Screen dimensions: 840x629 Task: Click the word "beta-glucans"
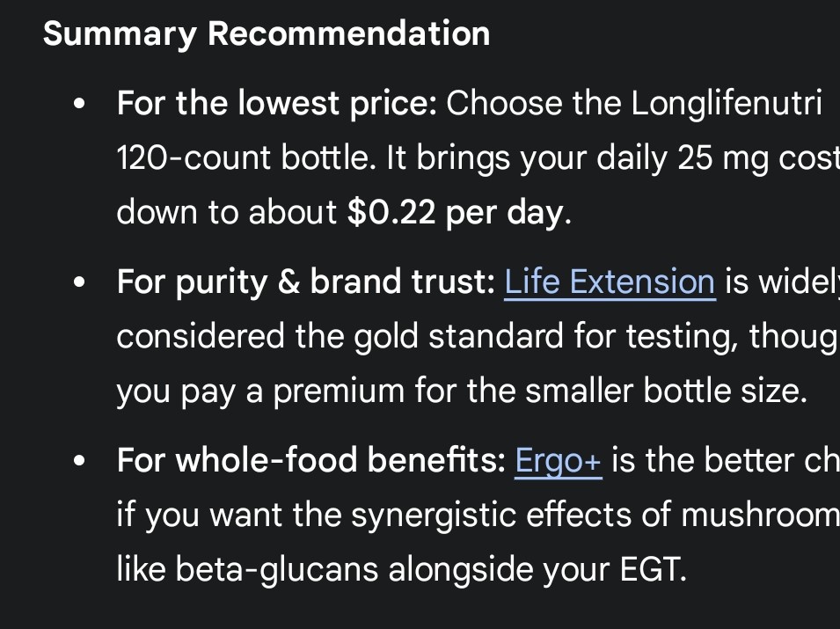pos(278,568)
